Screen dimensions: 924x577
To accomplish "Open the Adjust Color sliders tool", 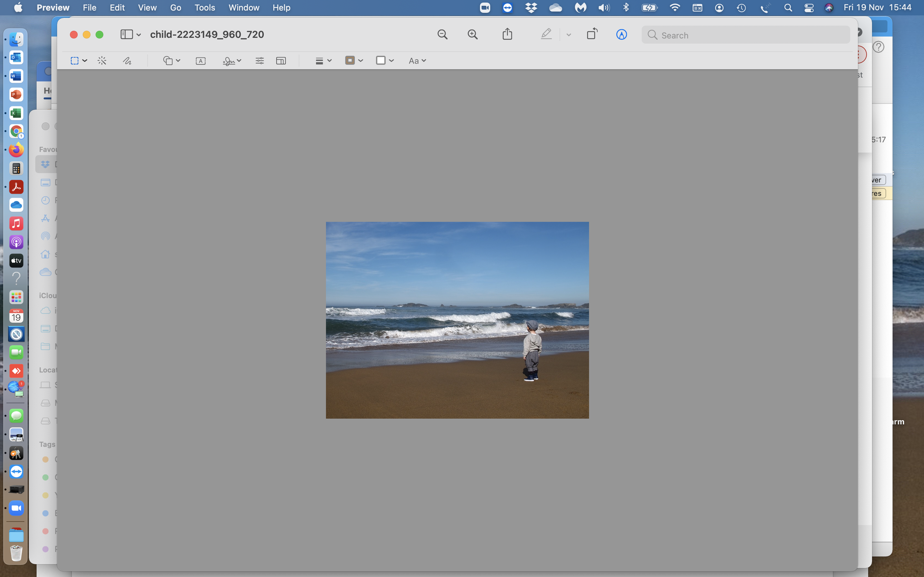I will click(260, 61).
